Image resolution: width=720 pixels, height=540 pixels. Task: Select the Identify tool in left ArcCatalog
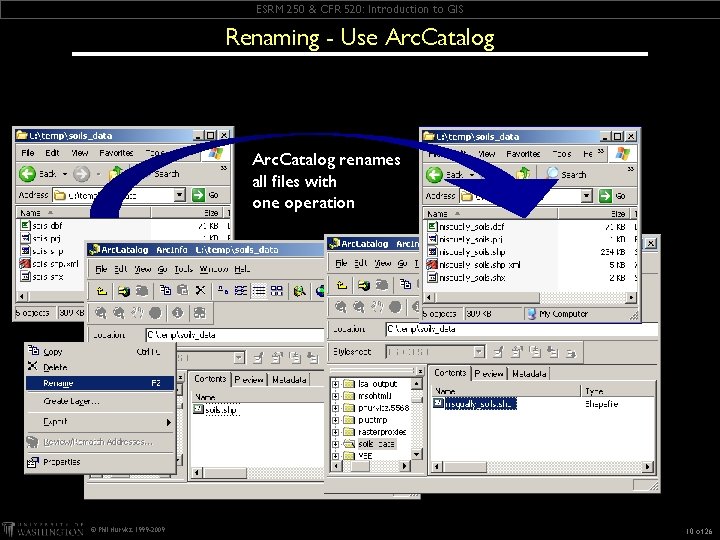(177, 313)
